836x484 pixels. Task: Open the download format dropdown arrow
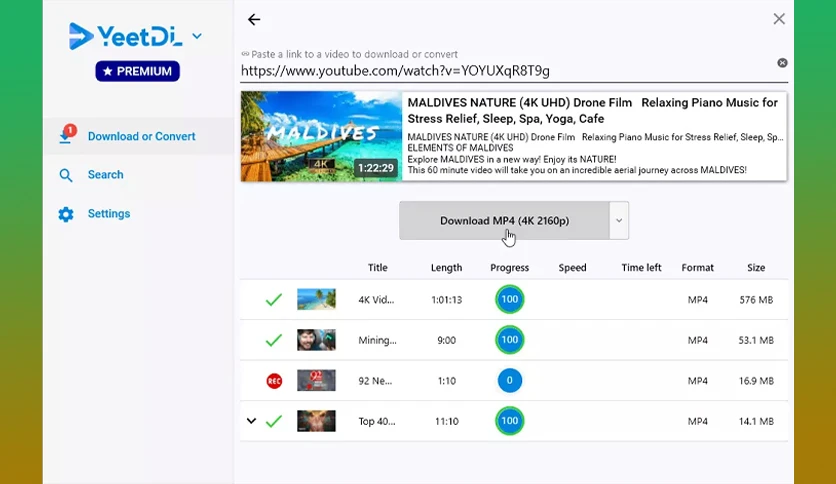[619, 221]
